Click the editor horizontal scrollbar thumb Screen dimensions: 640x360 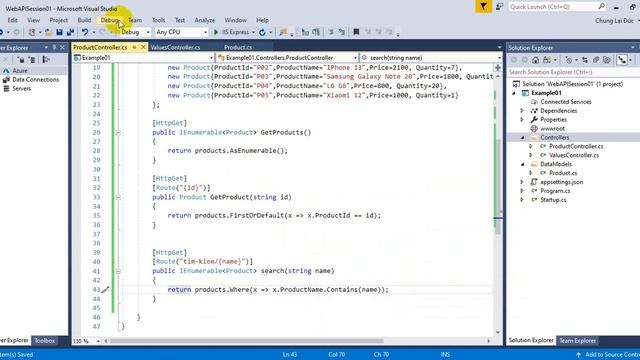point(247,341)
